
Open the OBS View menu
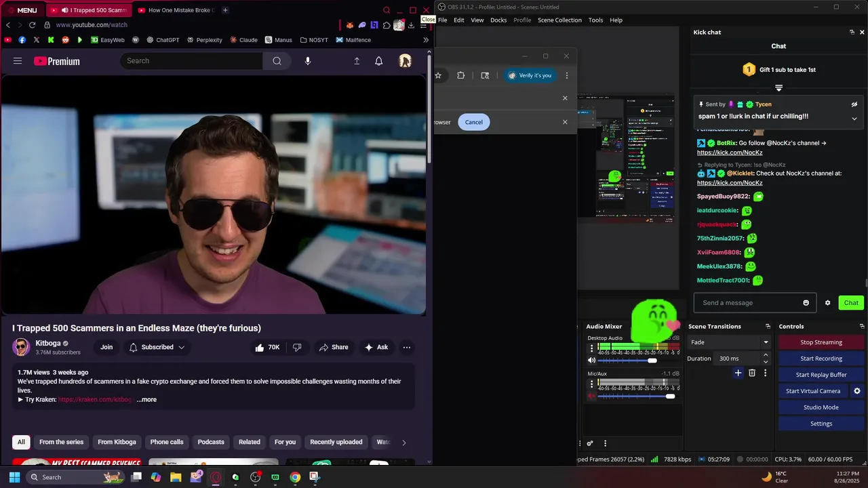(x=477, y=20)
